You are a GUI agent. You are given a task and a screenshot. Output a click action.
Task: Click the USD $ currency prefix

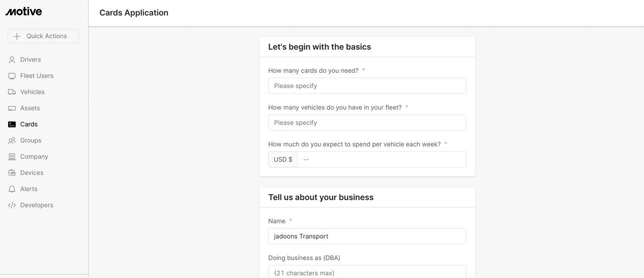click(x=283, y=159)
